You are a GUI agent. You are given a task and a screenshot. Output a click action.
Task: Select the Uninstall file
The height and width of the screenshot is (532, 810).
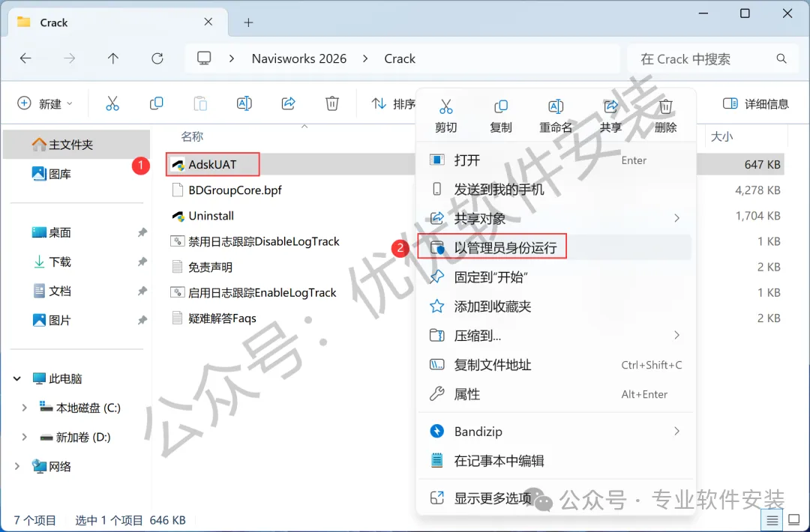pos(211,216)
